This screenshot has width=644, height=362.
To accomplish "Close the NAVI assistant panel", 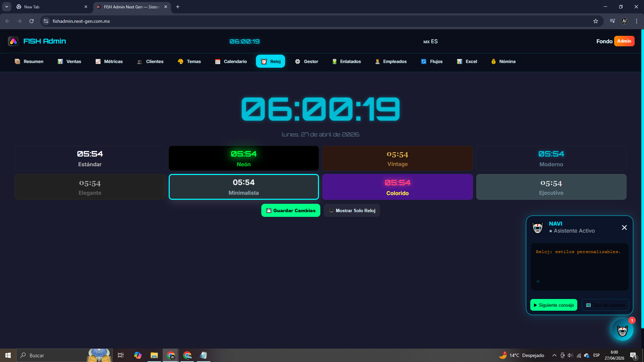I will click(x=624, y=228).
